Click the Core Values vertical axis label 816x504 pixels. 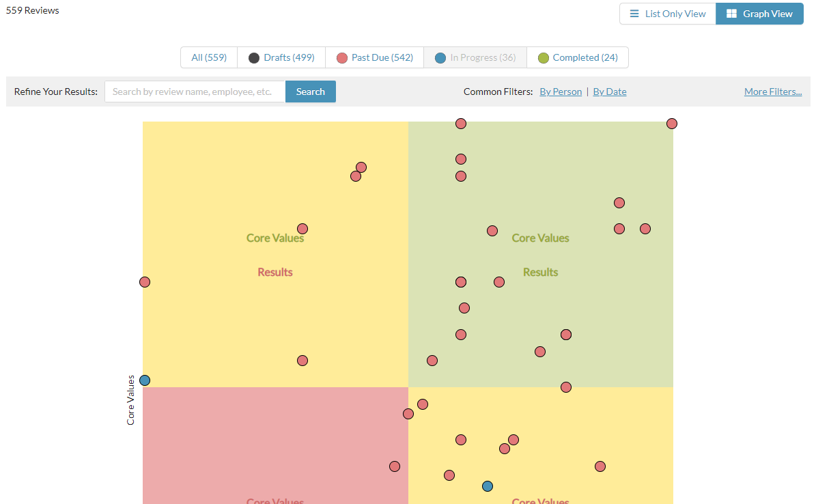tap(130, 400)
